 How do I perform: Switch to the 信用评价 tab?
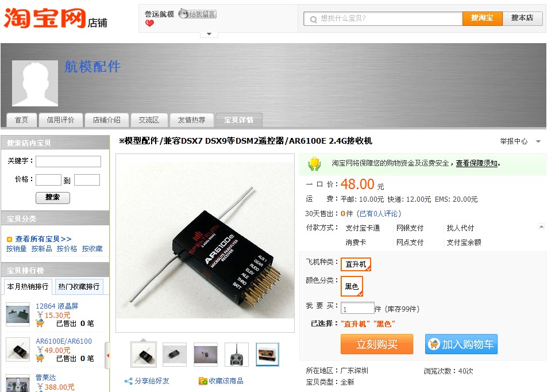tap(60, 120)
